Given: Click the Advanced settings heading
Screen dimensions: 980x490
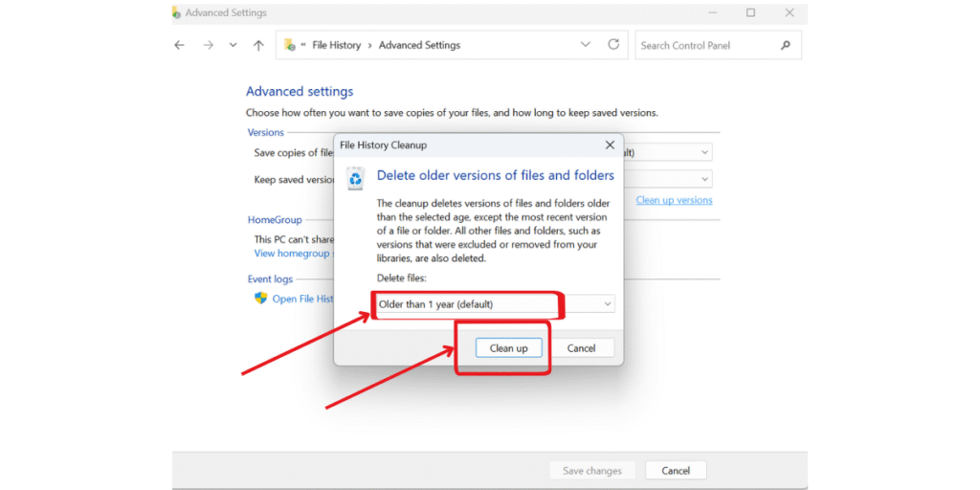Looking at the screenshot, I should click(x=300, y=91).
